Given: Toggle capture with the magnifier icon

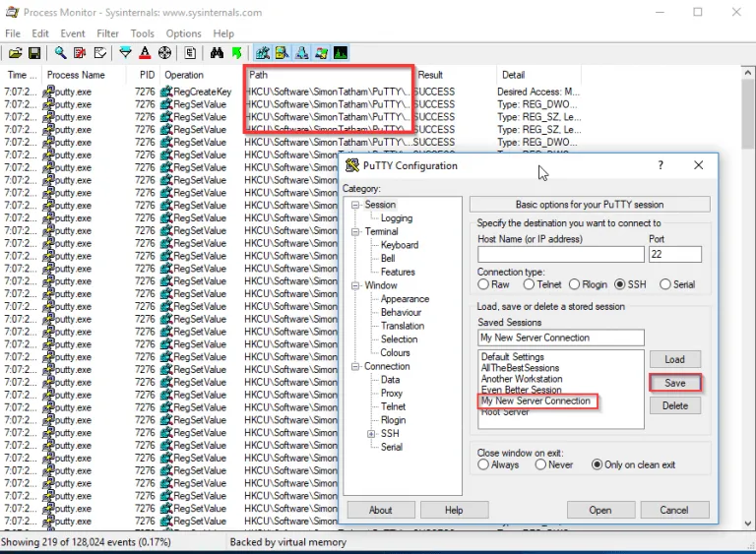Looking at the screenshot, I should [61, 53].
